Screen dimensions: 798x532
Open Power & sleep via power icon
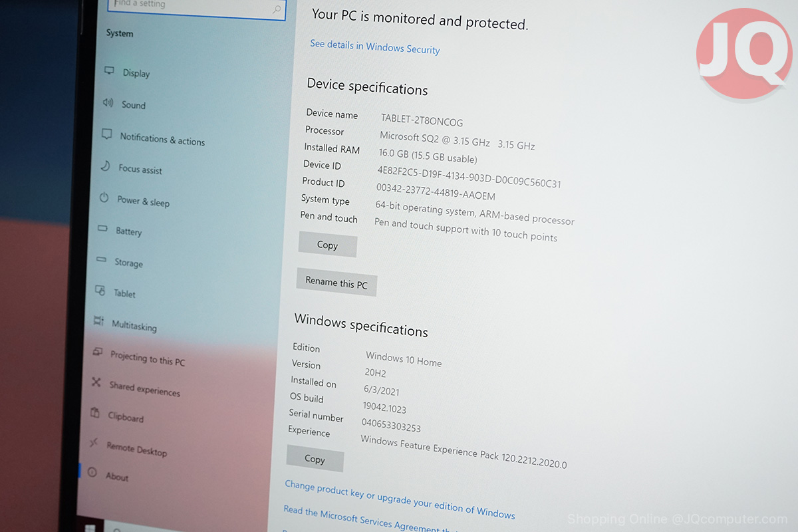pyautogui.click(x=104, y=198)
